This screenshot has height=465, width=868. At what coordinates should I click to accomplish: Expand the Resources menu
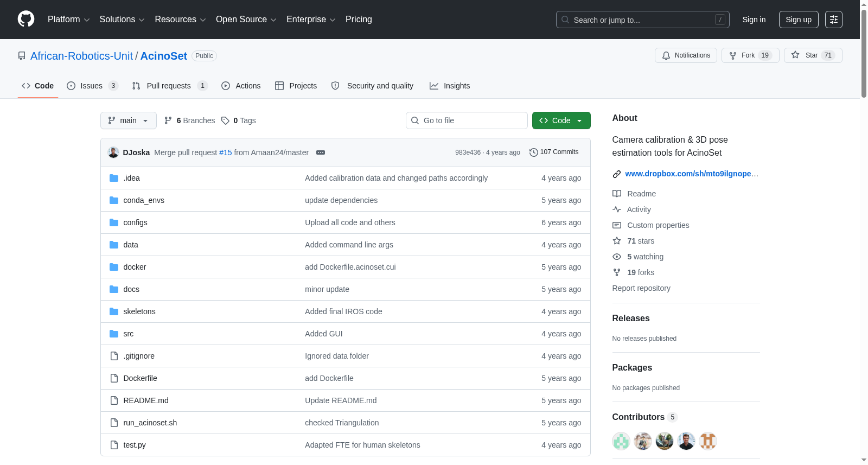[180, 20]
